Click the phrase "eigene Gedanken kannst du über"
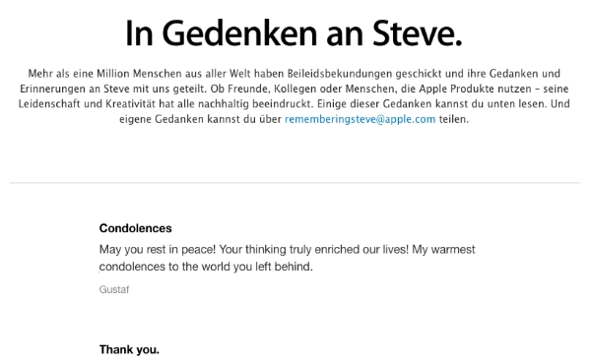591x364 pixels. coord(201,119)
